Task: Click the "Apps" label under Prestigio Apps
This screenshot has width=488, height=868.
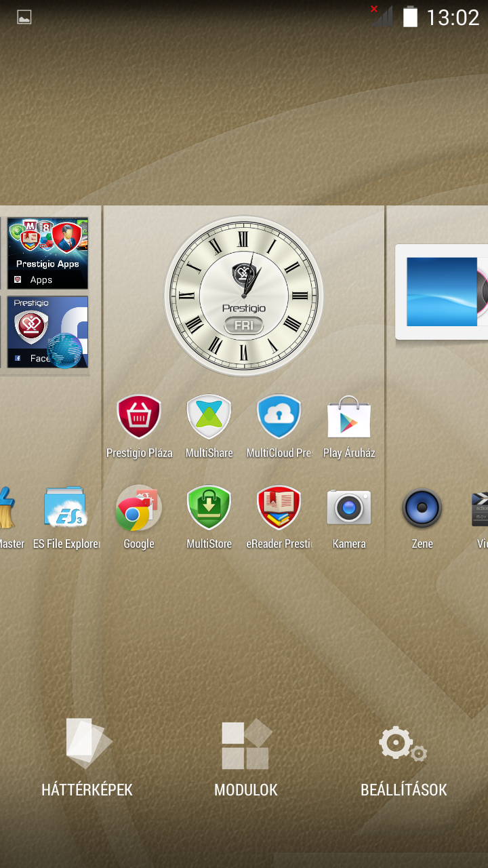Action: click(x=41, y=279)
